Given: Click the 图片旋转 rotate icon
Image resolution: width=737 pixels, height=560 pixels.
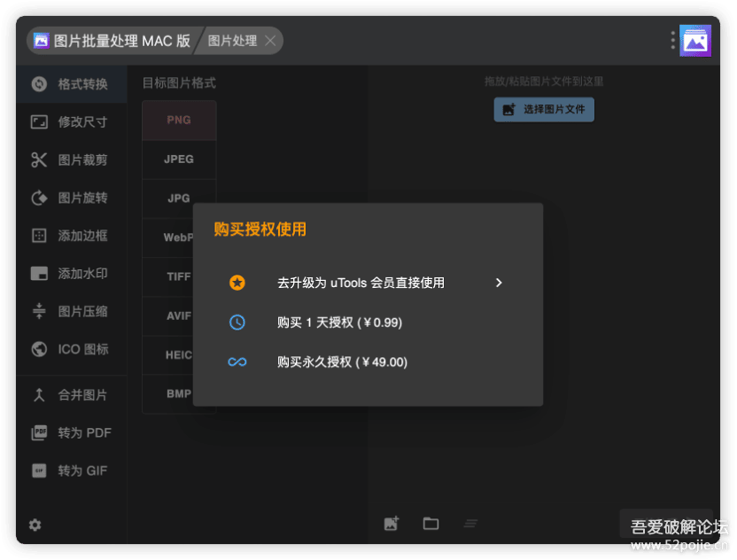Looking at the screenshot, I should point(39,198).
